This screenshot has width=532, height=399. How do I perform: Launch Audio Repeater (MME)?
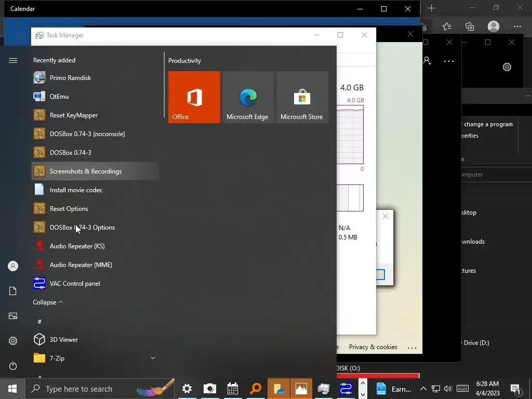[x=95, y=264]
